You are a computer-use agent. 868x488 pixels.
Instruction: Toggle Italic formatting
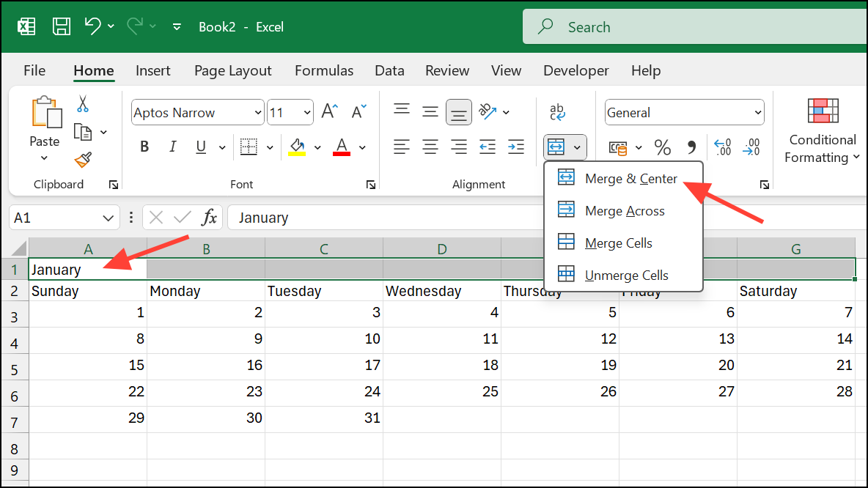pyautogui.click(x=173, y=147)
